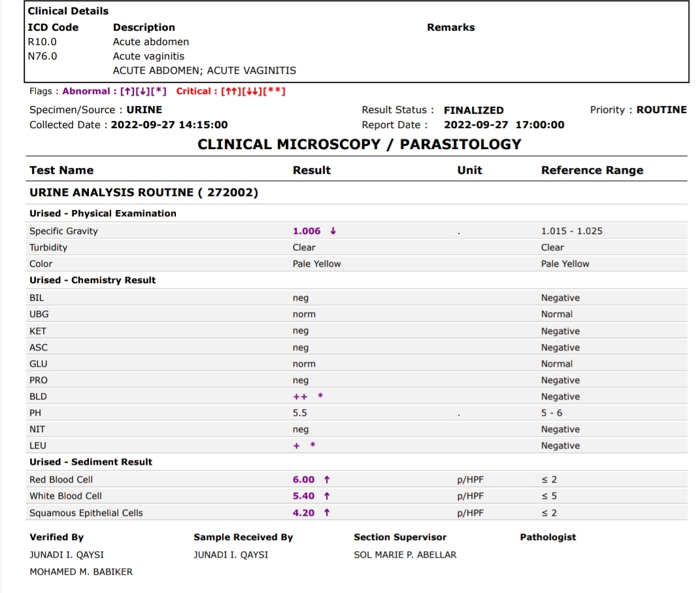The image size is (700, 593).
Task: Click Color result Pale Yellow
Action: coord(316,264)
